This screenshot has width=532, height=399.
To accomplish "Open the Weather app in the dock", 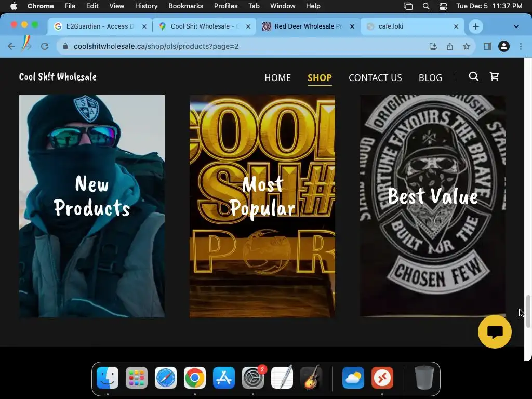I will pos(353,378).
